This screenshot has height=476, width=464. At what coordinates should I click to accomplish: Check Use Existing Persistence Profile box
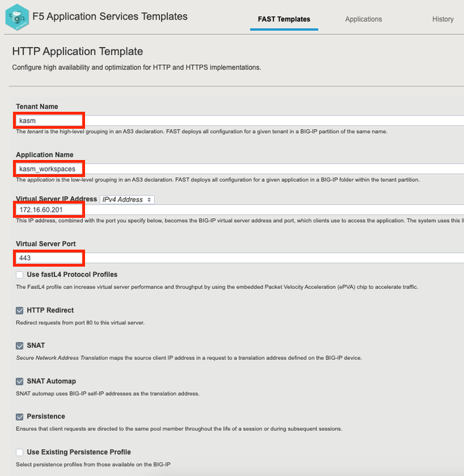click(x=20, y=453)
